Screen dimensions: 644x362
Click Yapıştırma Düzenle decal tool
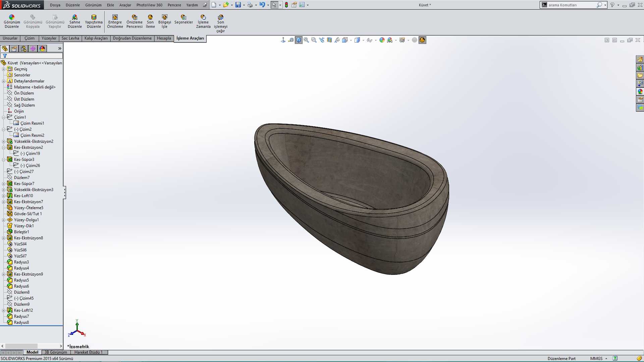[94, 21]
